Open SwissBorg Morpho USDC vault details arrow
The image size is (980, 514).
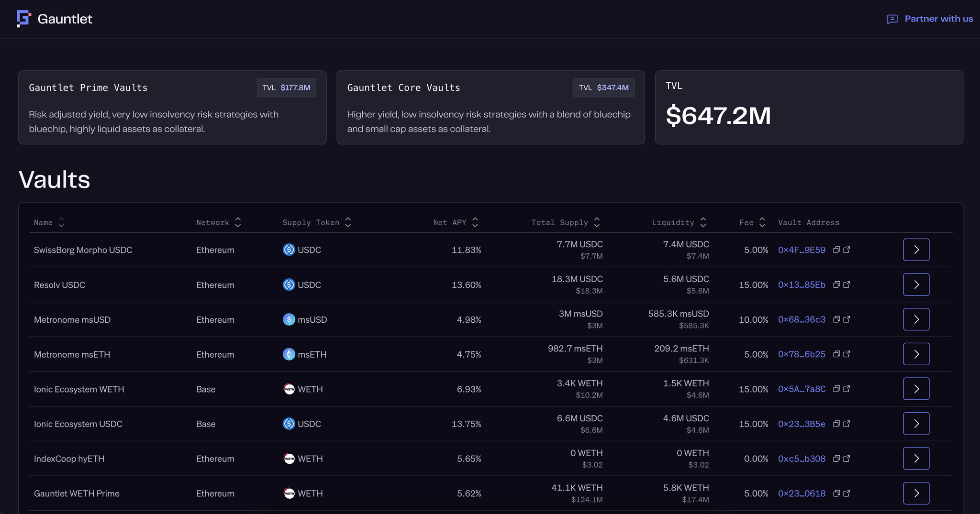coord(916,250)
